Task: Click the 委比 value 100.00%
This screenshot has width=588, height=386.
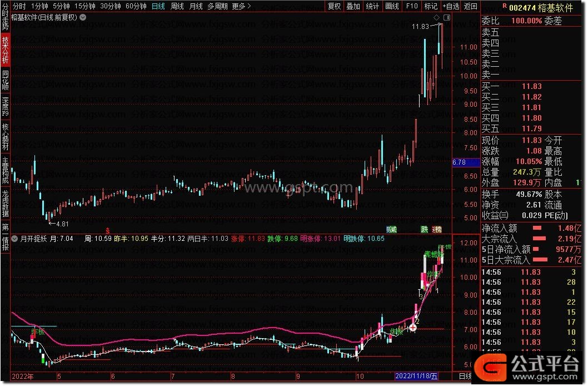Action: (526, 21)
